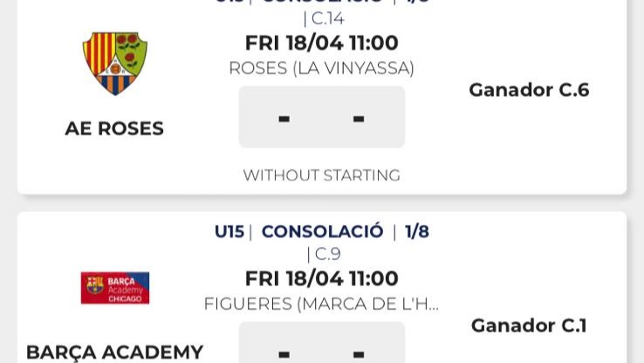
Task: Tap the WITHOUT STARTING match status
Action: pyautogui.click(x=321, y=175)
